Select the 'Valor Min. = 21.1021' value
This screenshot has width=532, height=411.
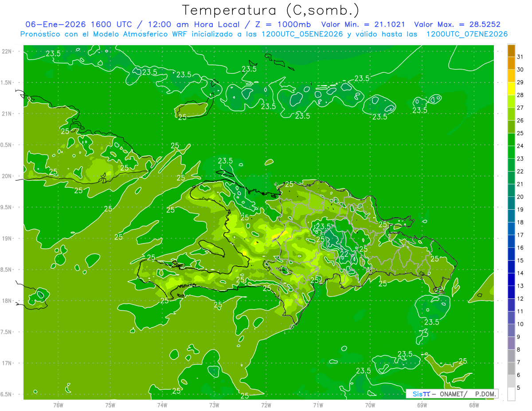coord(363,24)
